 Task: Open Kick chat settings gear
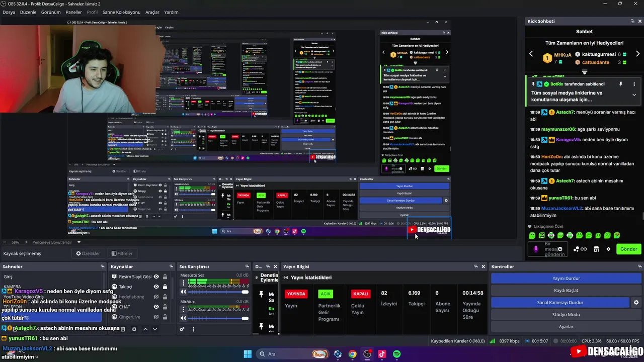point(608,249)
